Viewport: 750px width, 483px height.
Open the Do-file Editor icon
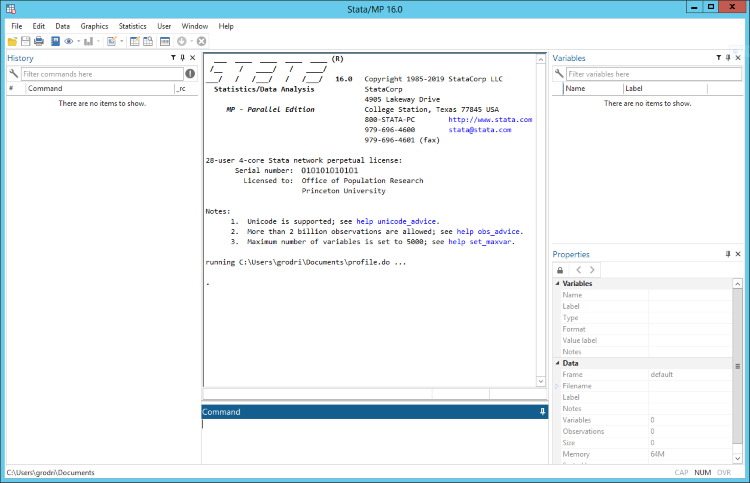pyautogui.click(x=111, y=42)
